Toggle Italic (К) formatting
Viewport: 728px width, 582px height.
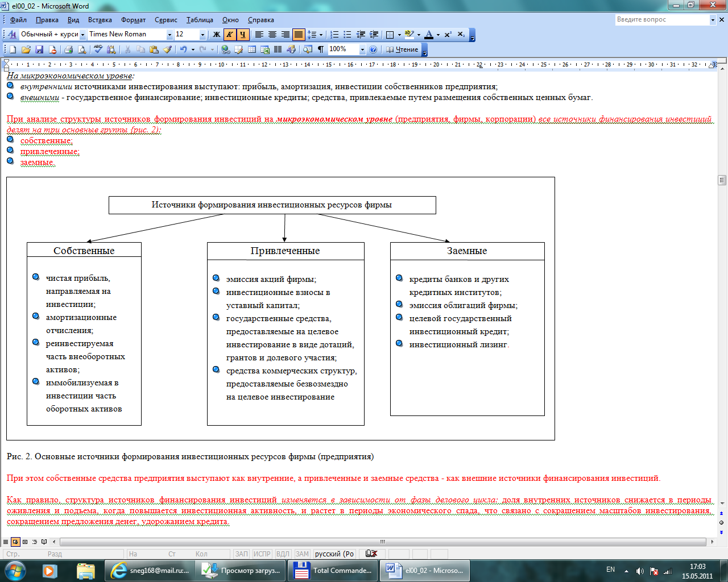[230, 35]
